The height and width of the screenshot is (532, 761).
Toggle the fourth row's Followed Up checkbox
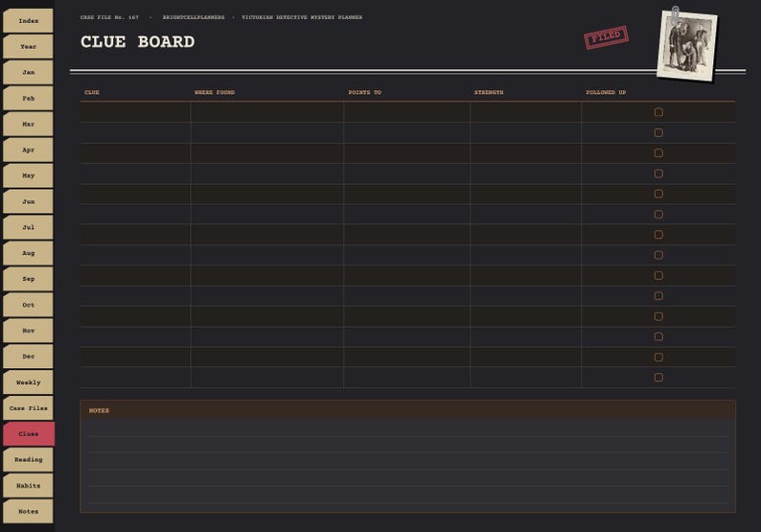[658, 173]
